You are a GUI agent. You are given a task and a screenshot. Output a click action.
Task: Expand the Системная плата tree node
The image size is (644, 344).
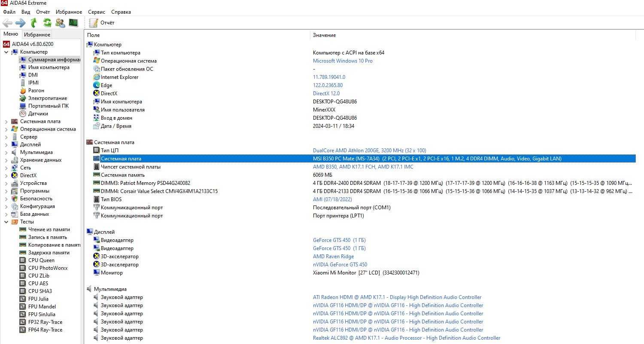(6, 121)
